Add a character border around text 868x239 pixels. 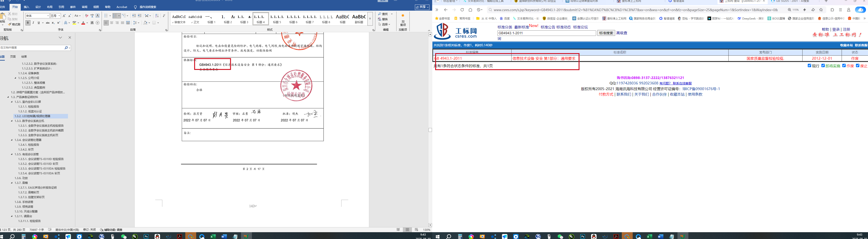coord(98,16)
